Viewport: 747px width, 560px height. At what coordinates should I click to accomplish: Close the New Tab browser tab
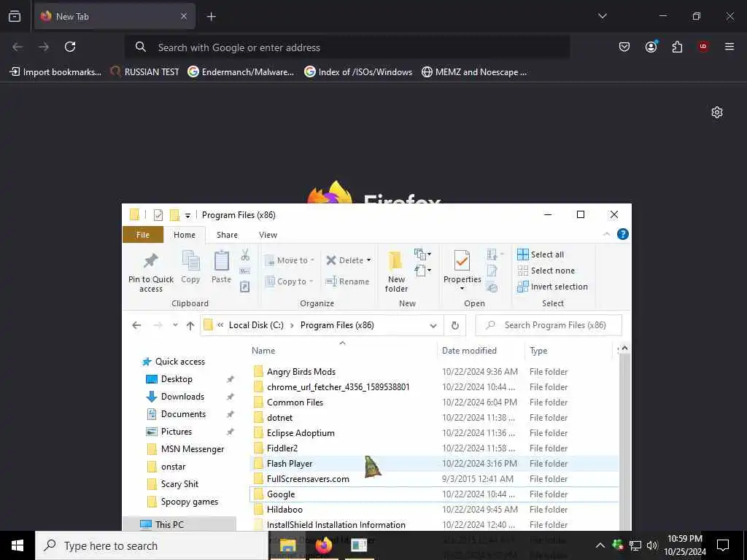(x=183, y=17)
